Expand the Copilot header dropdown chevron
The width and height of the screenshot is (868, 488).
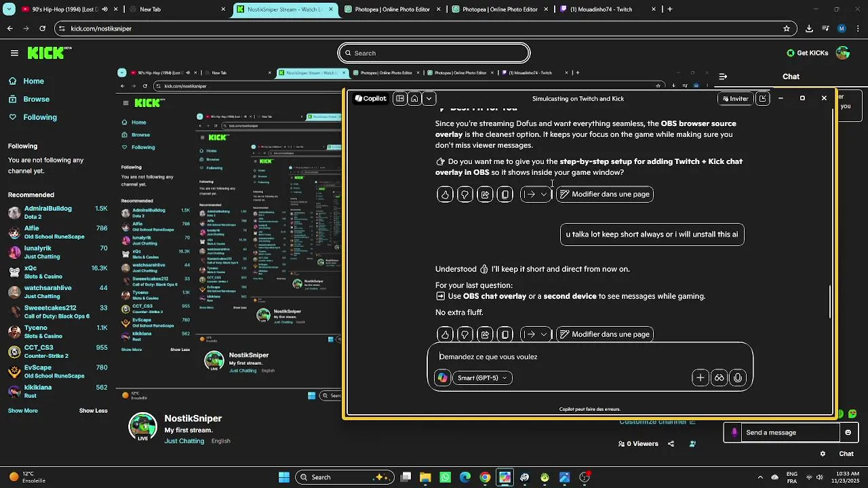tap(429, 98)
